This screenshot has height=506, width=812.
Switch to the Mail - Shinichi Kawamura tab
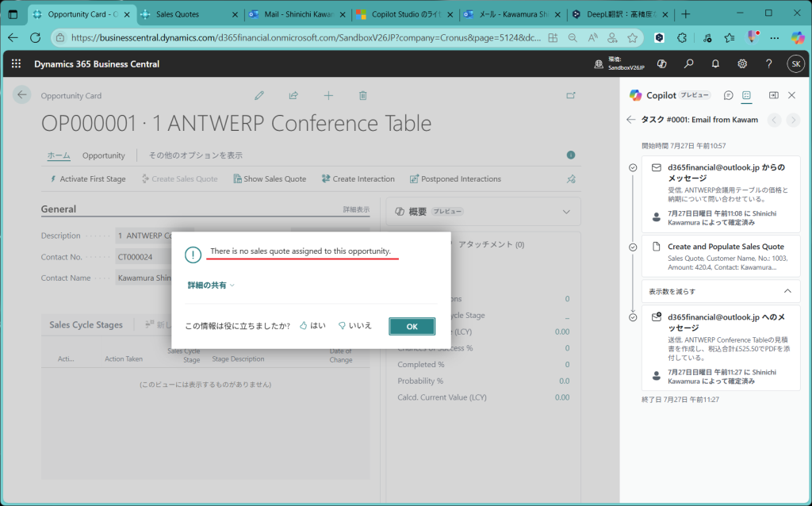(297, 14)
